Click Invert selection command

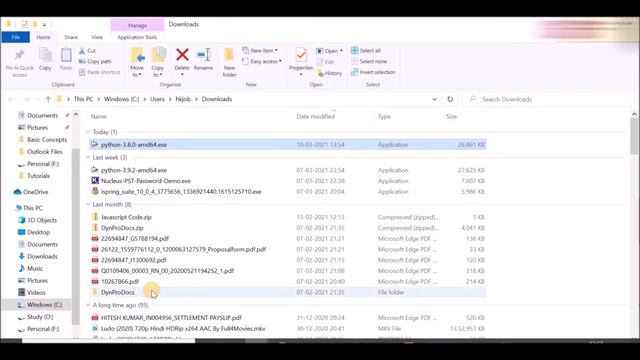(373, 72)
